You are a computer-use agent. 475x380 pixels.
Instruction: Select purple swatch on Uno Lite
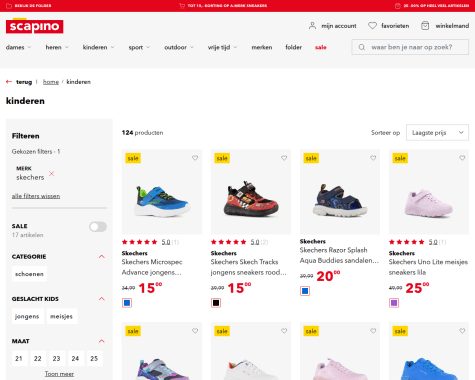pos(394,303)
